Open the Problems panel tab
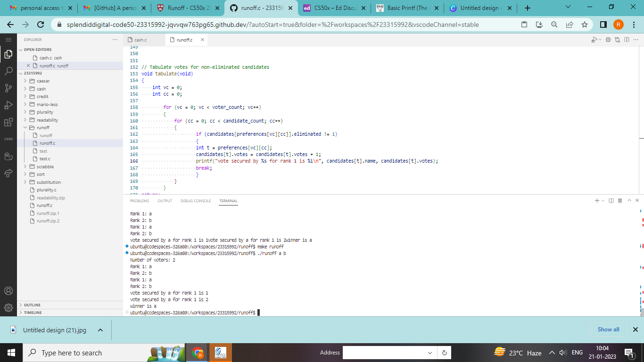Screen dimensions: 644x362 pyautogui.click(x=140, y=201)
